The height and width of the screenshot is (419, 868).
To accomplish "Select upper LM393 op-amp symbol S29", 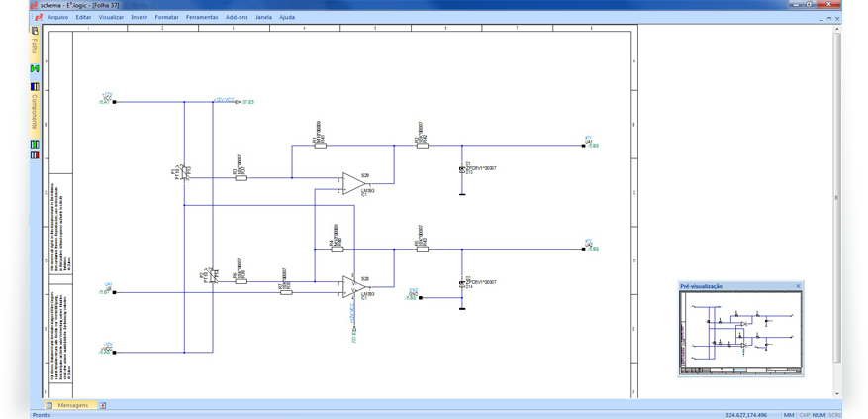I will 352,183.
